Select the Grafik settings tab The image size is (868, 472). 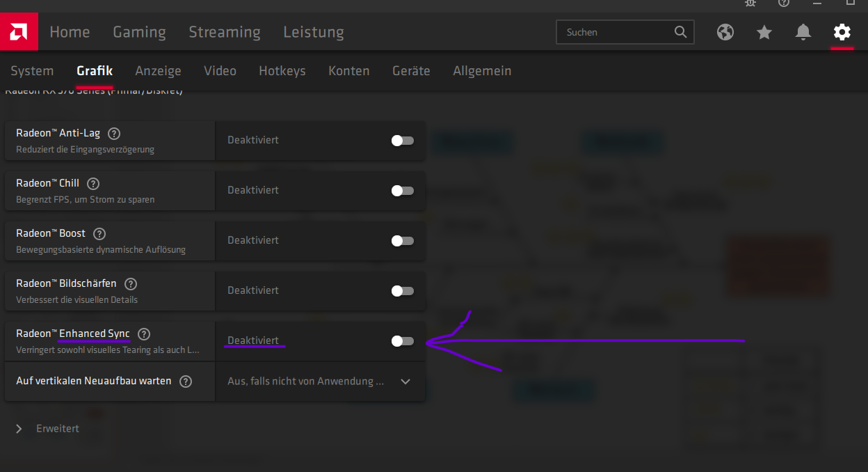pyautogui.click(x=95, y=71)
